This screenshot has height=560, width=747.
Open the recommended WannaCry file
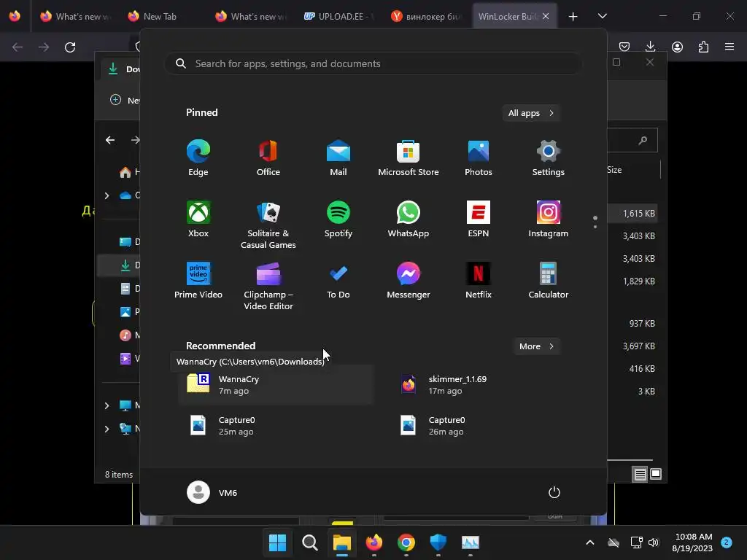pyautogui.click(x=276, y=385)
